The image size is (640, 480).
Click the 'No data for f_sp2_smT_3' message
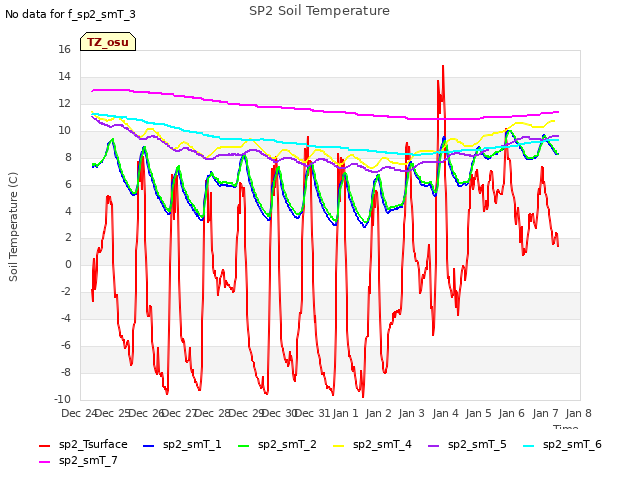pos(70,14)
